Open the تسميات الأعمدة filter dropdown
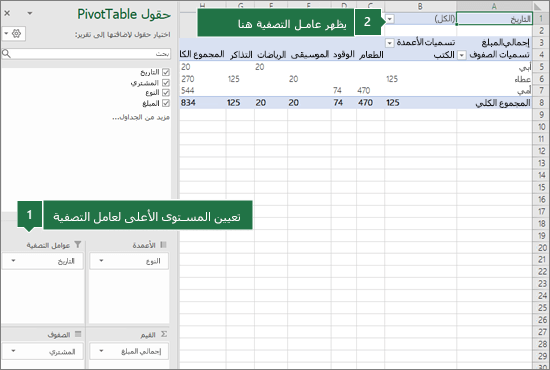This screenshot has height=370, width=550. pyautogui.click(x=389, y=43)
